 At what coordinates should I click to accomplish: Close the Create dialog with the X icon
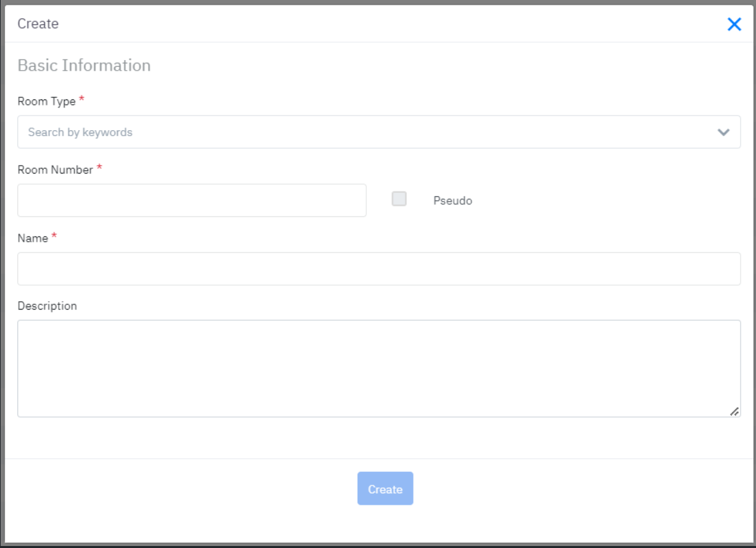(734, 25)
